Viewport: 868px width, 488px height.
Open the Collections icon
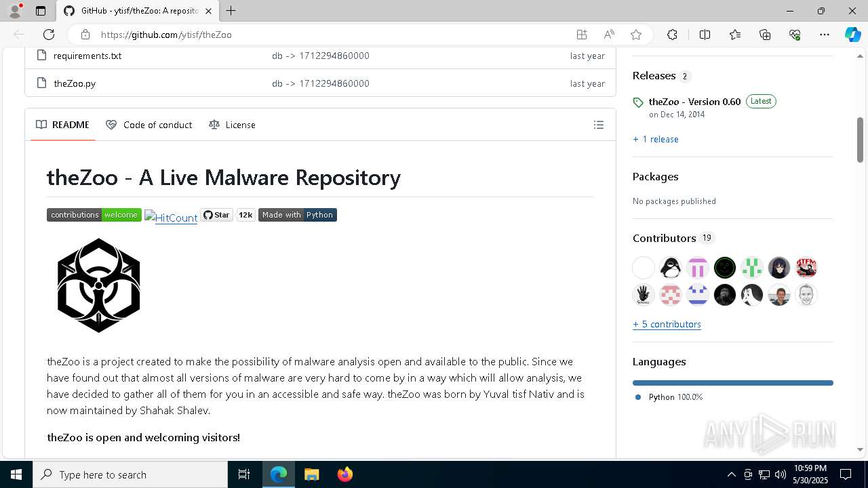tap(765, 35)
